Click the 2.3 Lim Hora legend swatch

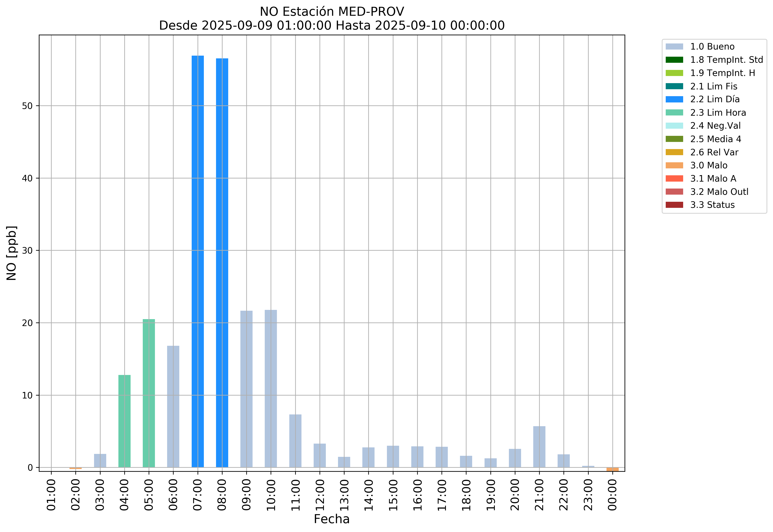coord(674,113)
